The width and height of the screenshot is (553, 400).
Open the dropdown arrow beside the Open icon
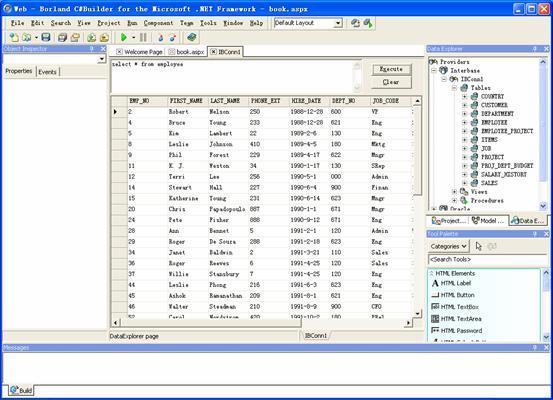36,37
